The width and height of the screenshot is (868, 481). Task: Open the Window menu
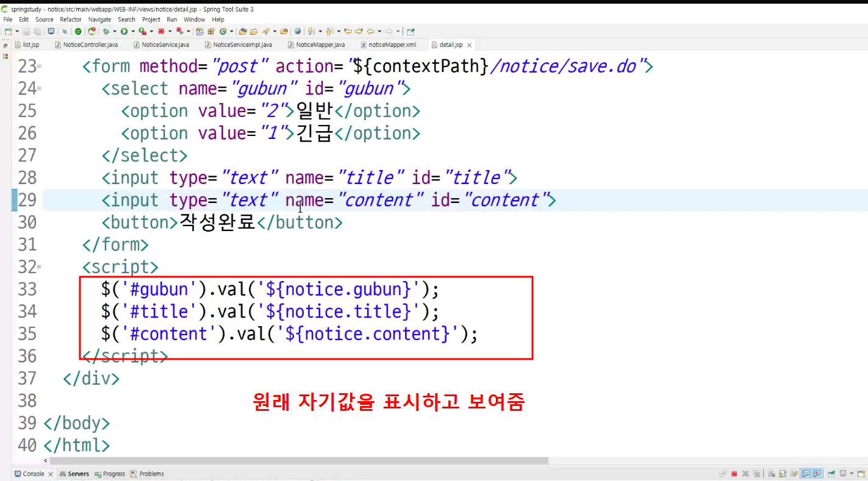pyautogui.click(x=195, y=20)
